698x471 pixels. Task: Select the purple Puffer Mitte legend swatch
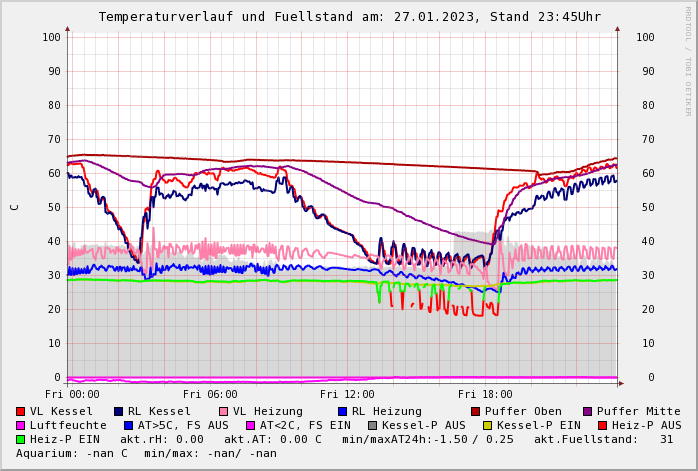587,412
